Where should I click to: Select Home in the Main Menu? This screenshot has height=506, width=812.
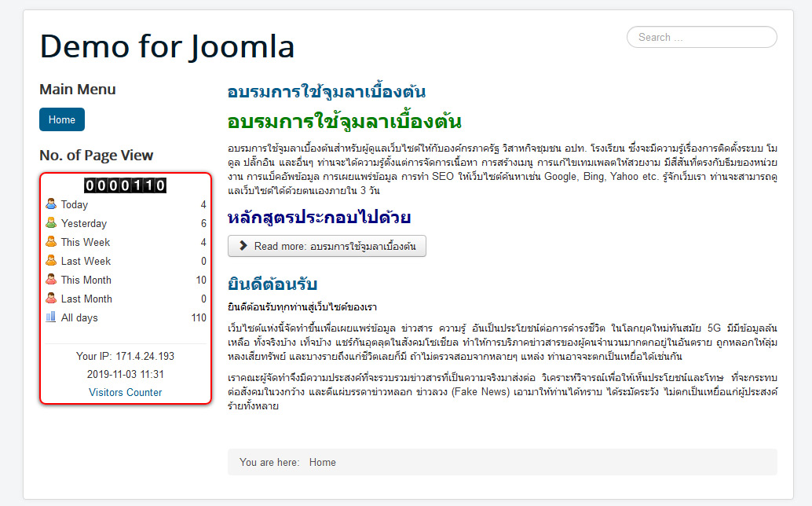pos(61,119)
